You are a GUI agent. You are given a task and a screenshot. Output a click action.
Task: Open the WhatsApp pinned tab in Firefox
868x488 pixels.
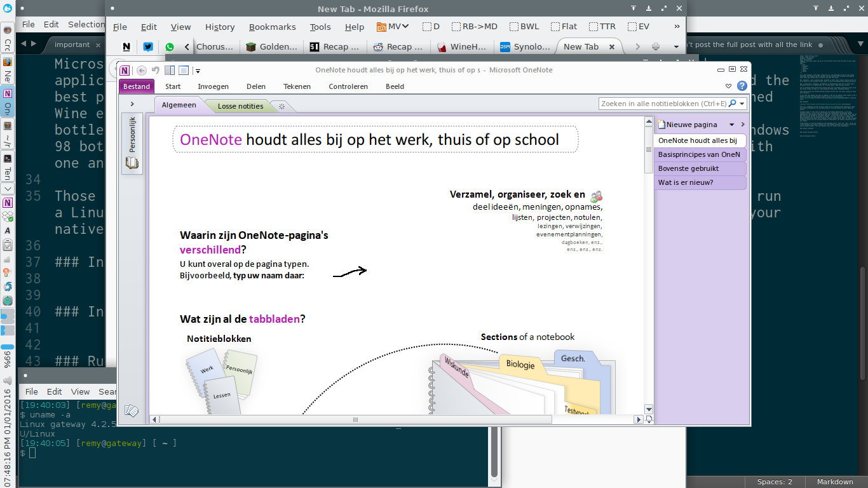pyautogui.click(x=170, y=46)
